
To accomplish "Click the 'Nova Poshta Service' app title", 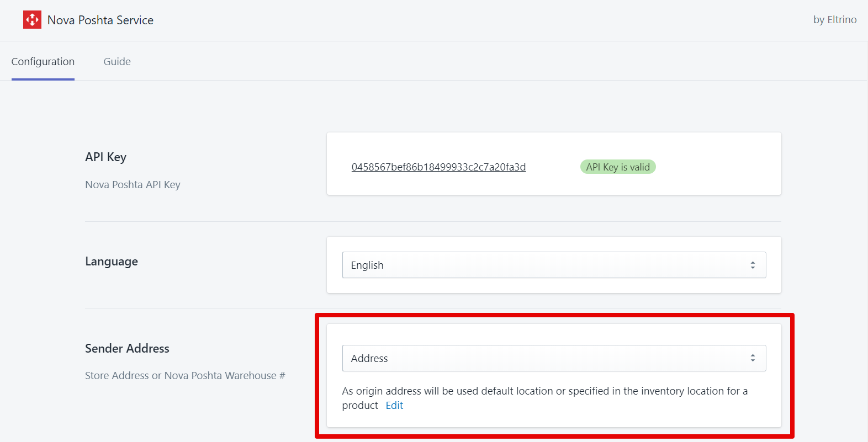I will coord(100,20).
